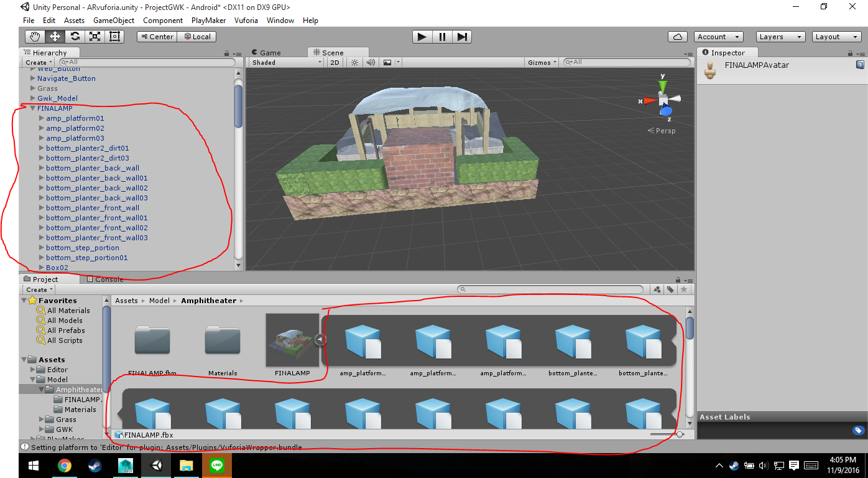Select the Hand tool in the toolbar
The width and height of the screenshot is (868, 478).
[35, 37]
